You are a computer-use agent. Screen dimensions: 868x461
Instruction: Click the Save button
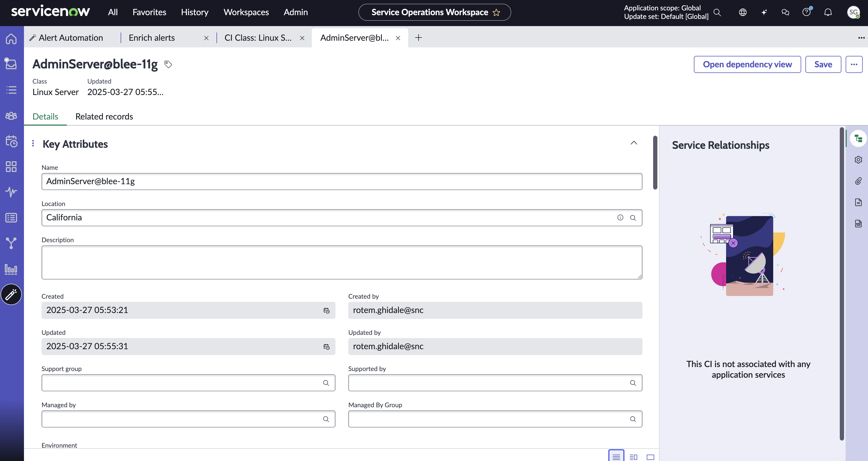pyautogui.click(x=823, y=64)
